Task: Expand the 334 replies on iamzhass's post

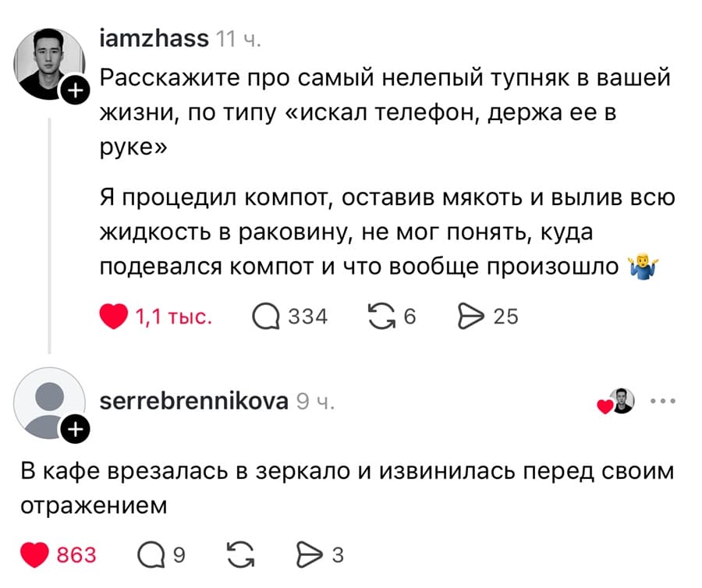Action: coord(307,316)
